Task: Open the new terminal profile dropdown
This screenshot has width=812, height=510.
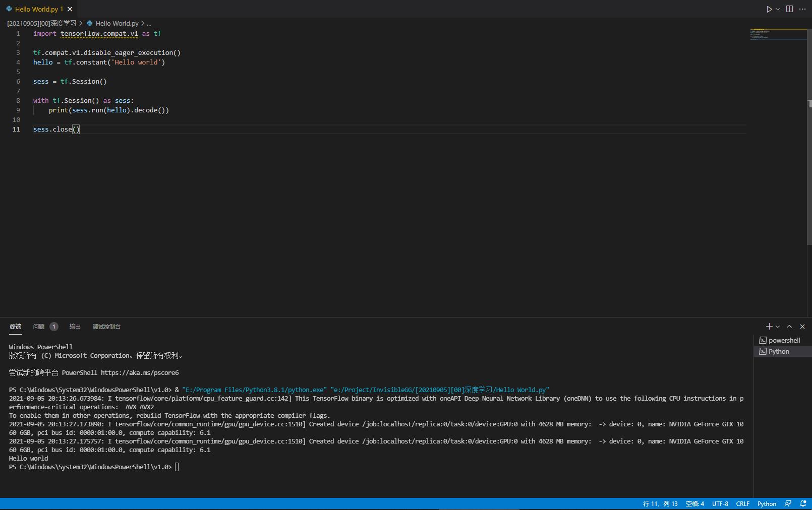Action: coord(778,327)
